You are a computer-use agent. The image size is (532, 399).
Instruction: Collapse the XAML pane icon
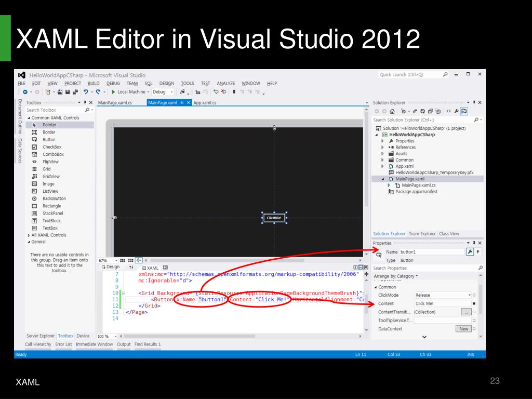coord(366,268)
